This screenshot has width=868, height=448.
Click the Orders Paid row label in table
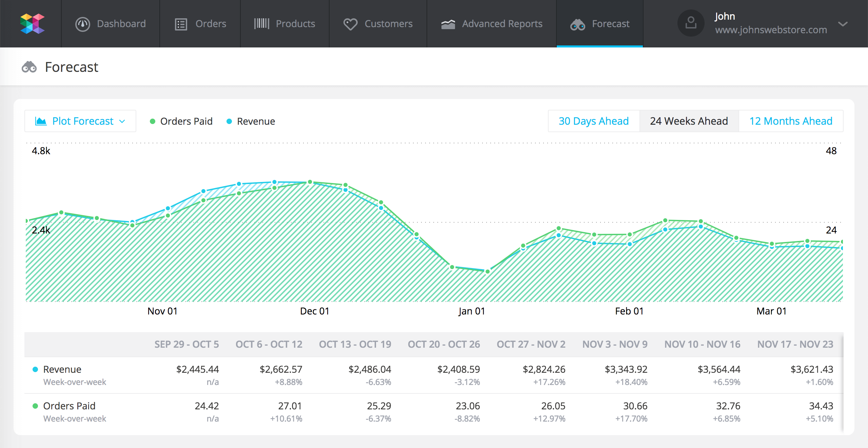[x=69, y=406]
